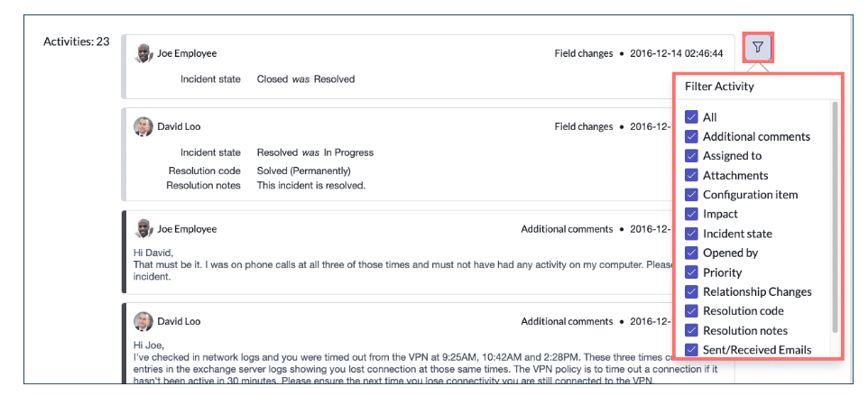Uncheck the Assigned to filter
The image size is (868, 396).
tap(691, 156)
